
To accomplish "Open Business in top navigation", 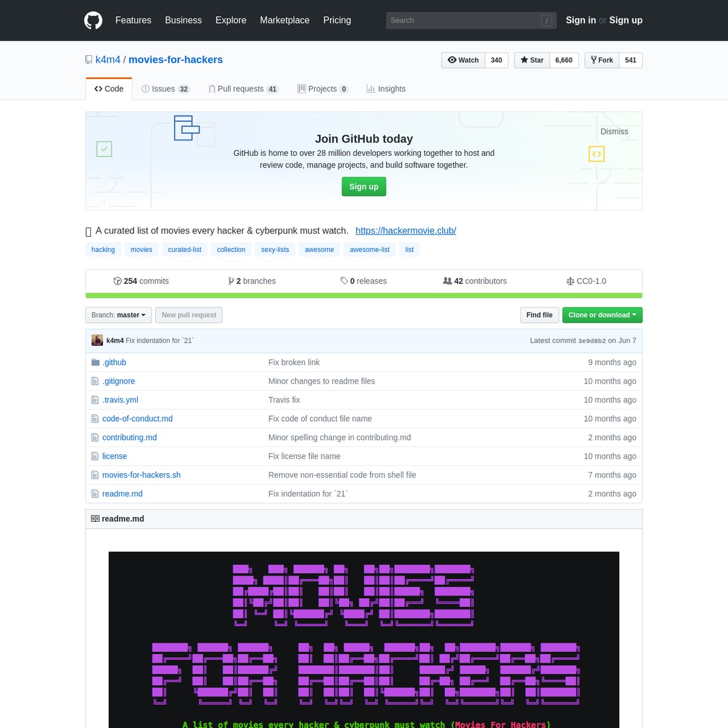I will coord(183,20).
